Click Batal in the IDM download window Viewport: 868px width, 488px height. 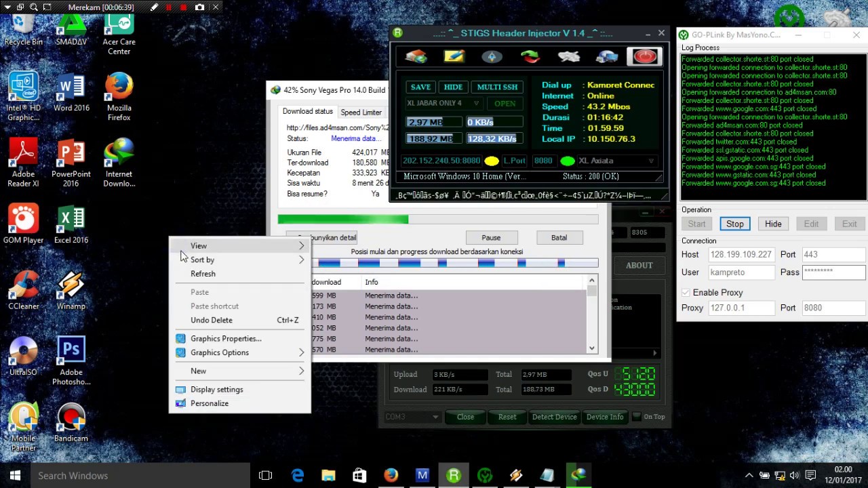[559, 238]
